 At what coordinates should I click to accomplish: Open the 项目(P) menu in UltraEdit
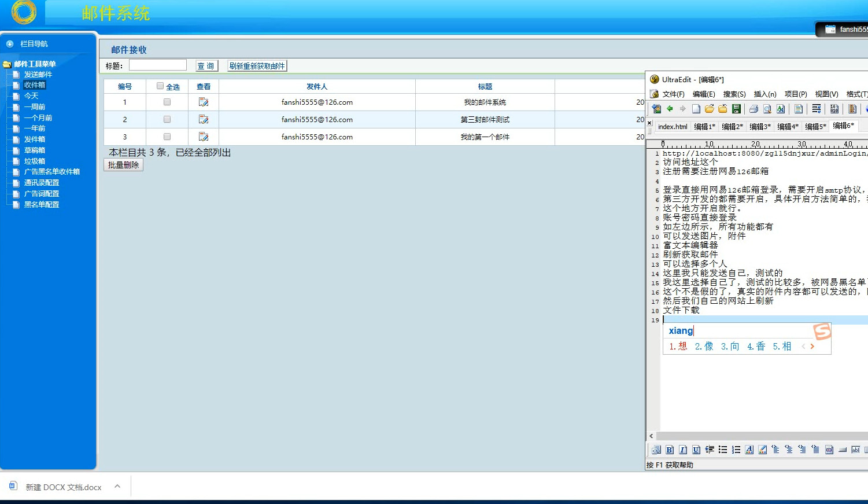click(x=796, y=94)
